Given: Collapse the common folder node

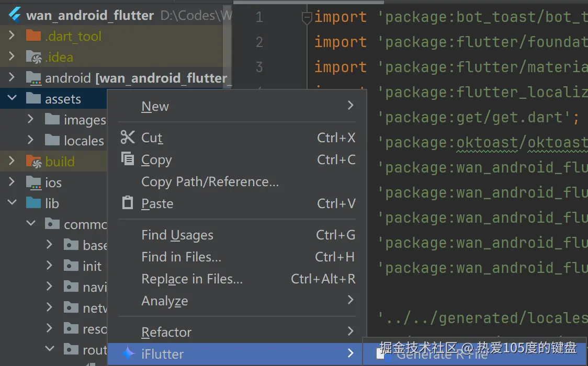Looking at the screenshot, I should tap(31, 224).
